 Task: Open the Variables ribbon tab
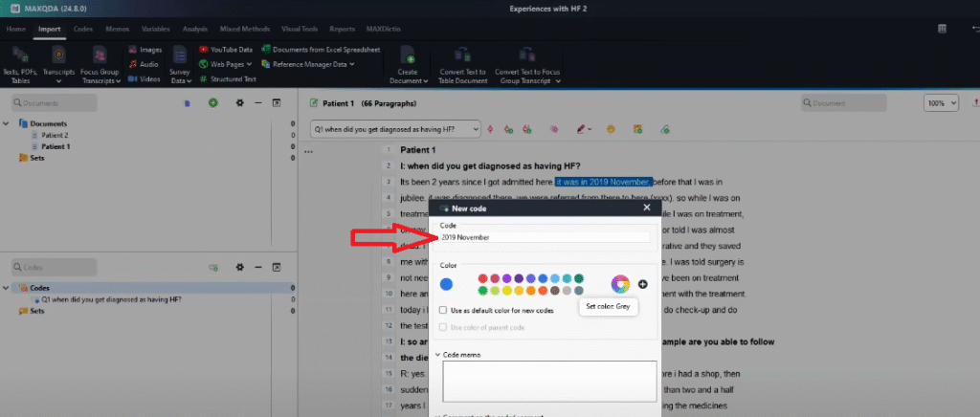point(156,29)
